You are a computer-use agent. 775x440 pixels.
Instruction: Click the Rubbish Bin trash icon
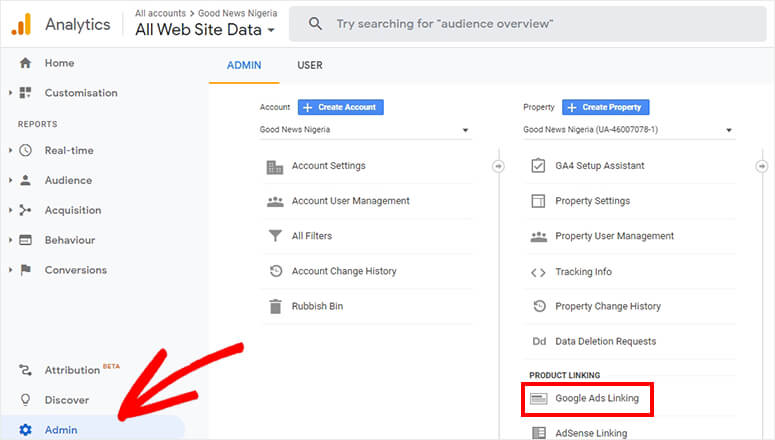[275, 307]
